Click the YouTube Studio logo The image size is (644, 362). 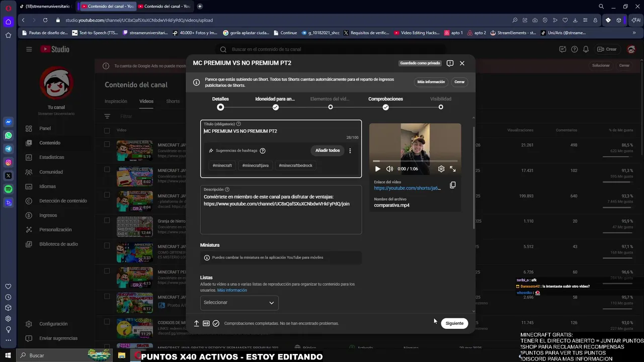(55, 49)
